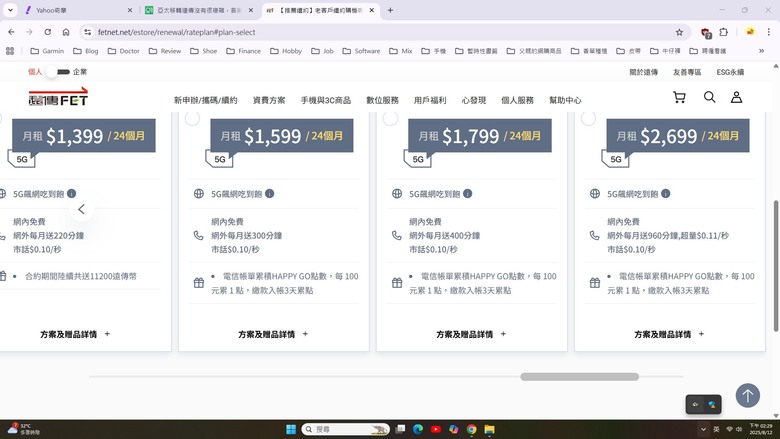Select the $1,599 plan radio button
The width and height of the screenshot is (780, 439).
pos(193,118)
